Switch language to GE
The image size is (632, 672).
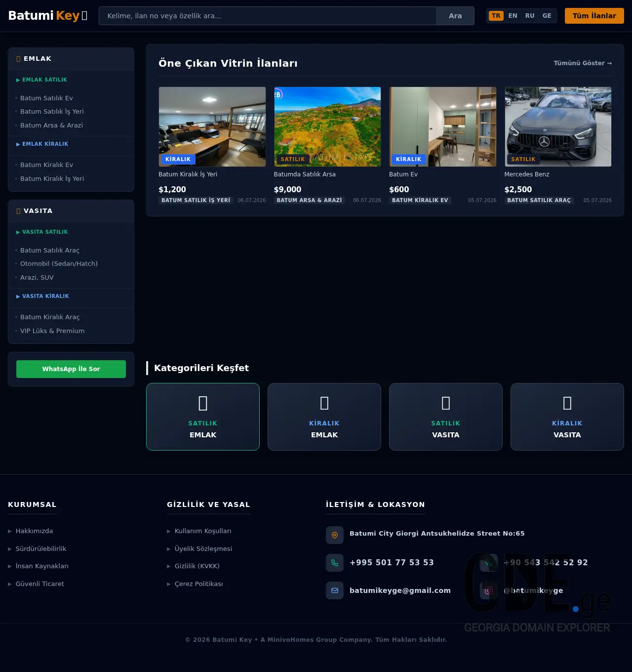point(547,16)
